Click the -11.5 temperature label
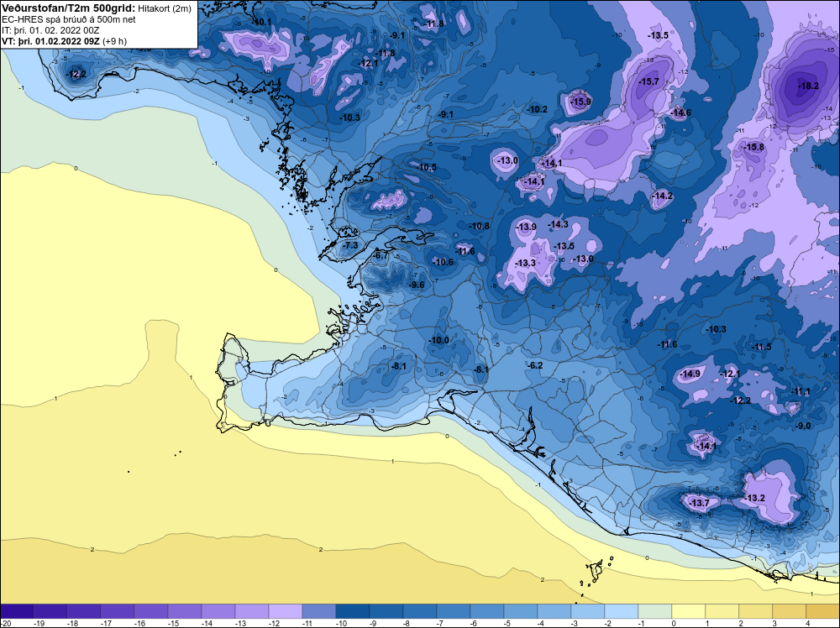840x628 pixels. [x=761, y=347]
